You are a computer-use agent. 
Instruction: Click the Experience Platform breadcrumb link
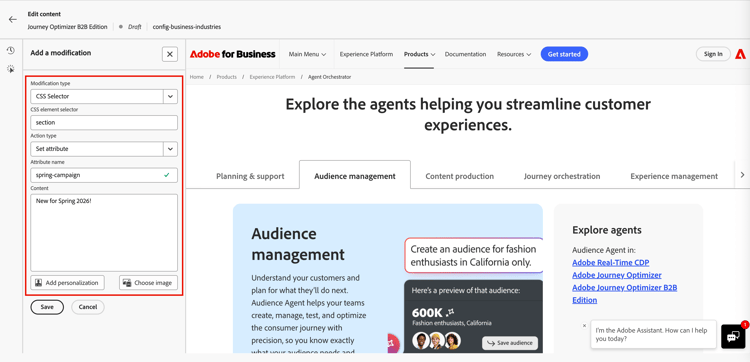point(272,77)
